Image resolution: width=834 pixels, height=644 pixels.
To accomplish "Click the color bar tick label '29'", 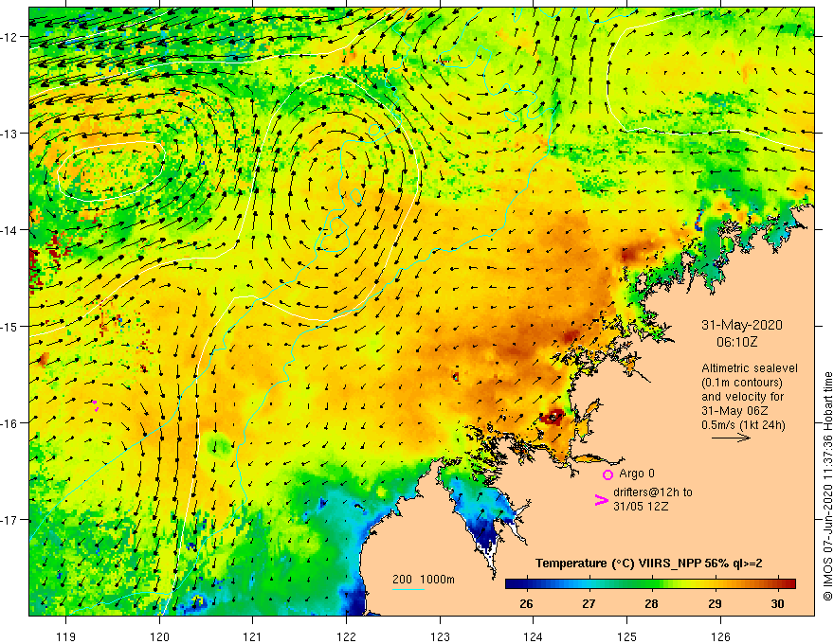I will (x=715, y=603).
